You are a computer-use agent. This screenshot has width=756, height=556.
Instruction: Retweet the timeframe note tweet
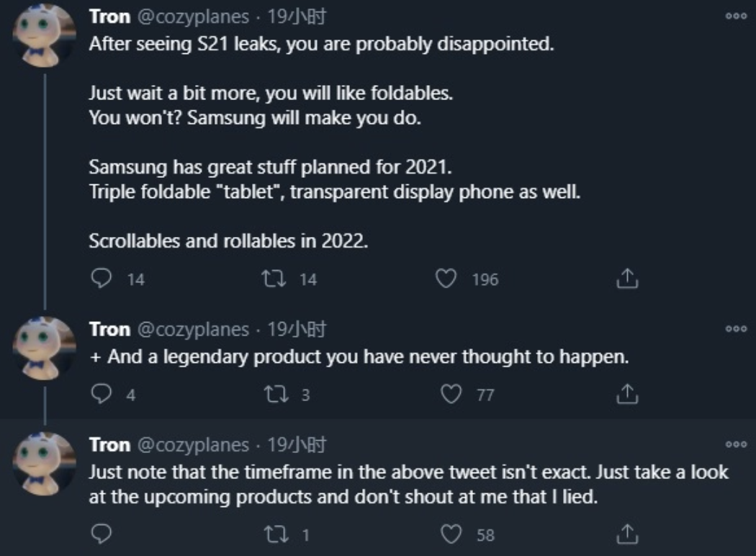(x=276, y=534)
